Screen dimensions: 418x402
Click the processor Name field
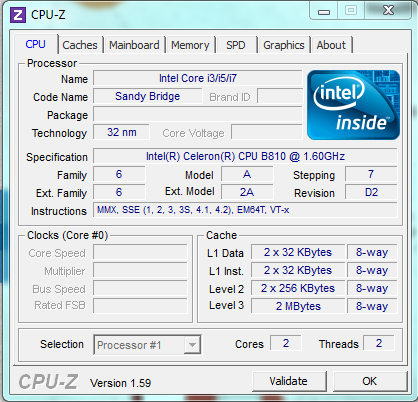pos(198,78)
